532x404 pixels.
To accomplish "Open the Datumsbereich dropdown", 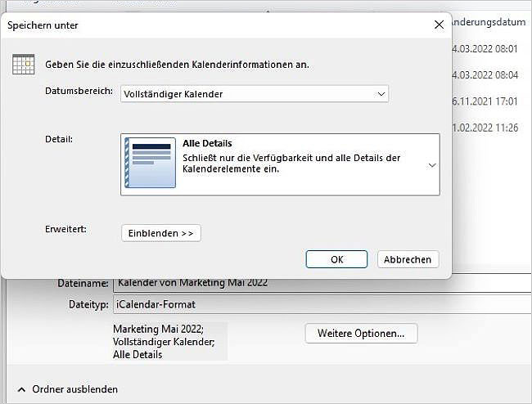I will click(x=255, y=94).
